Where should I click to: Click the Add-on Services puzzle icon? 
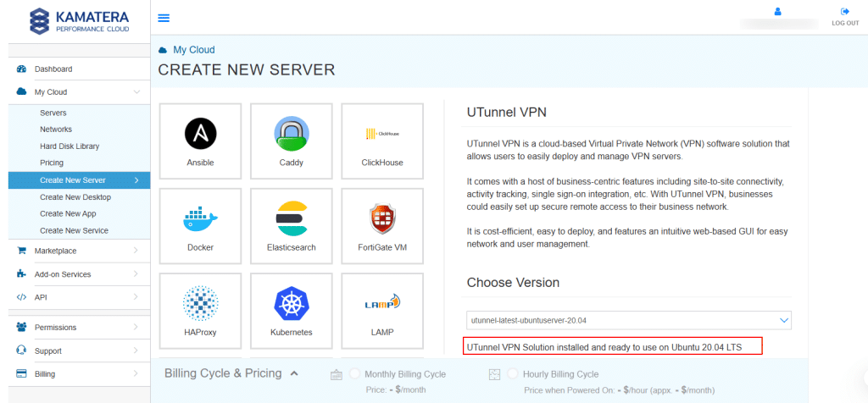21,273
